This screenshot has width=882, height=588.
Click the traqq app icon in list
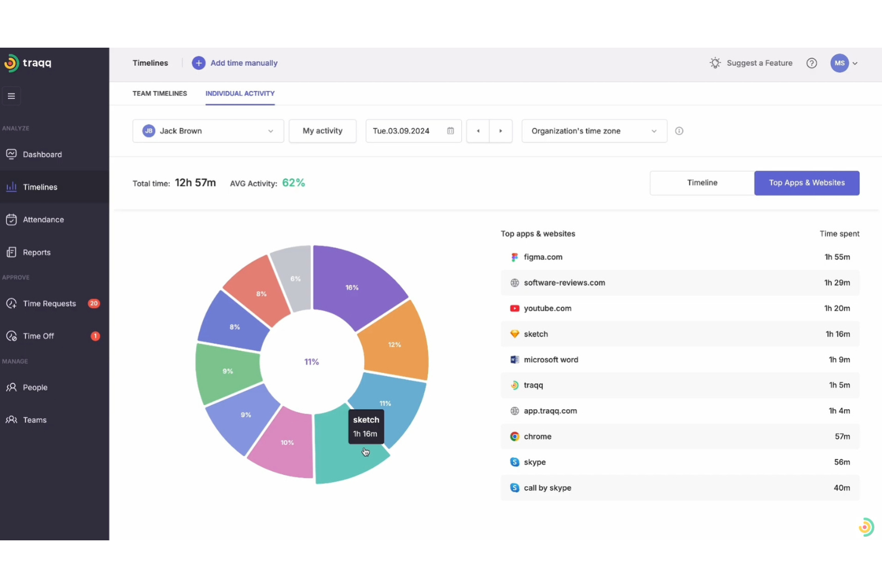coord(514,385)
